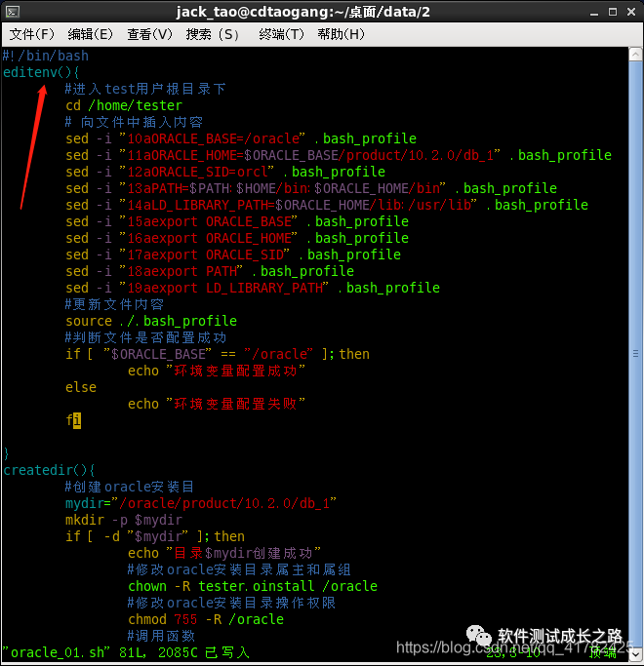
Task: Click the '#更新文件内容' comment
Action: [x=114, y=304]
